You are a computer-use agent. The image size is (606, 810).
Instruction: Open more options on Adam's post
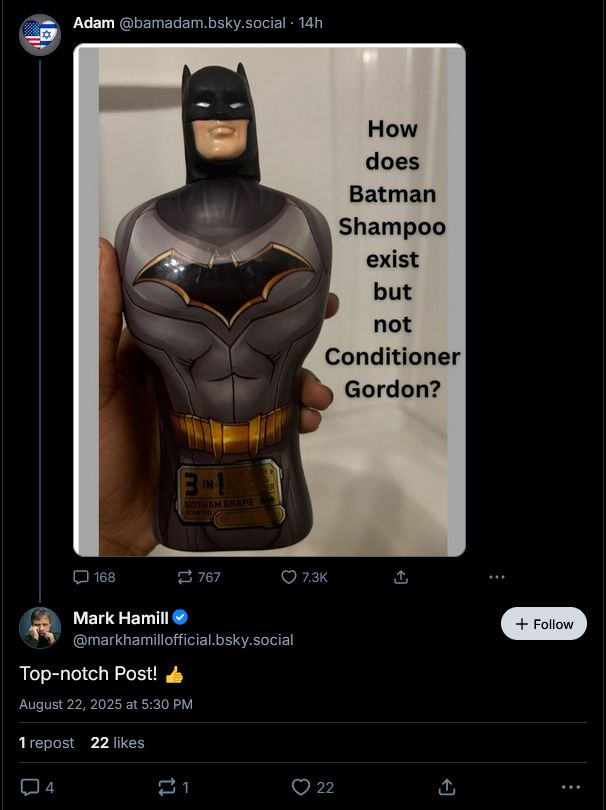(x=497, y=577)
